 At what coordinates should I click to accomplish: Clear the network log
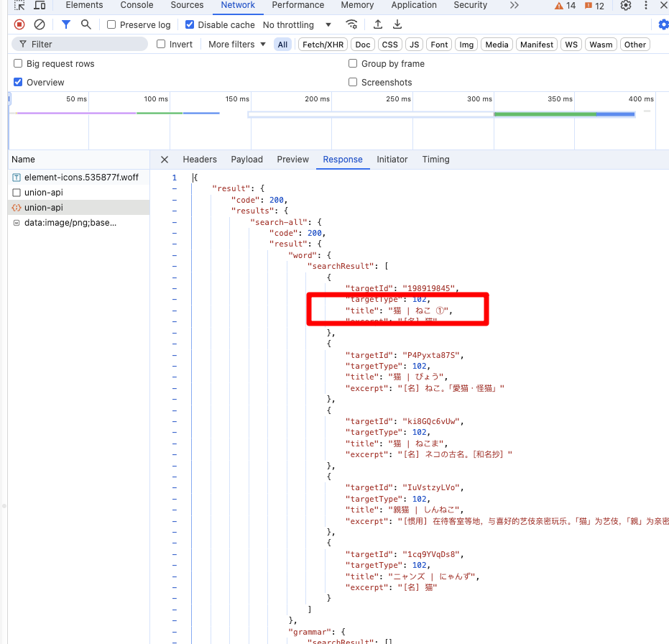click(x=40, y=24)
